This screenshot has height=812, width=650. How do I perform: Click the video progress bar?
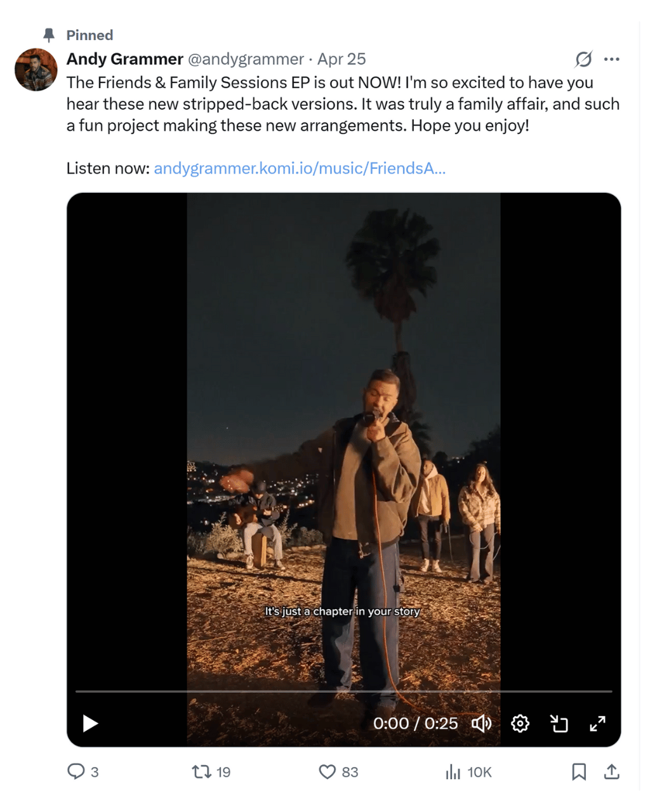tap(344, 691)
